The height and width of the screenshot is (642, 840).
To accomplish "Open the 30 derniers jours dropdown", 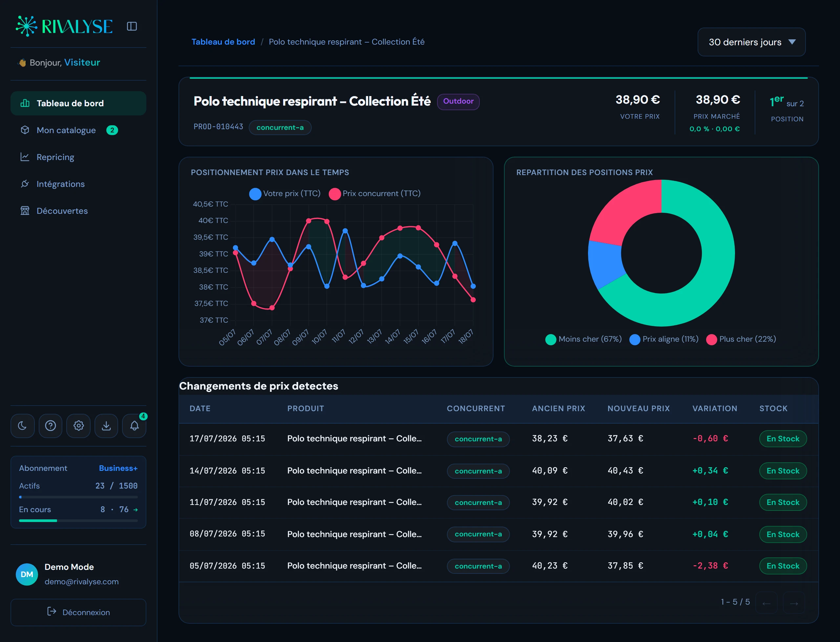I will [x=751, y=42].
